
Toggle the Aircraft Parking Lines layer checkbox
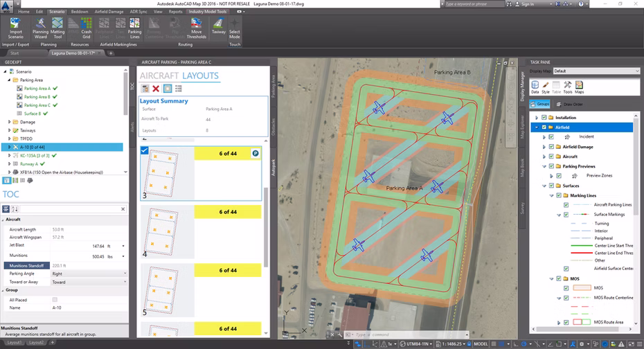pos(566,204)
